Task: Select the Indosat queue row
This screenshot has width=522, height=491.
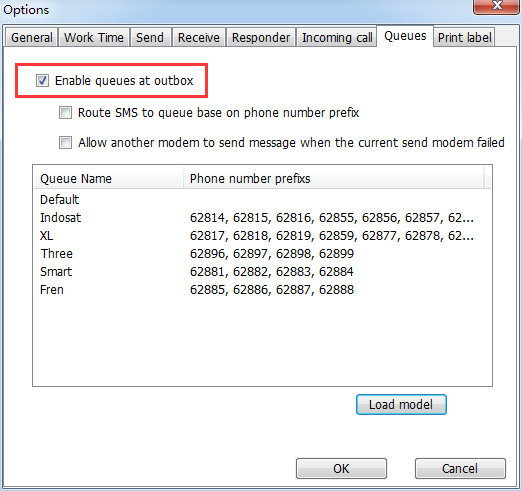Action: point(262,218)
